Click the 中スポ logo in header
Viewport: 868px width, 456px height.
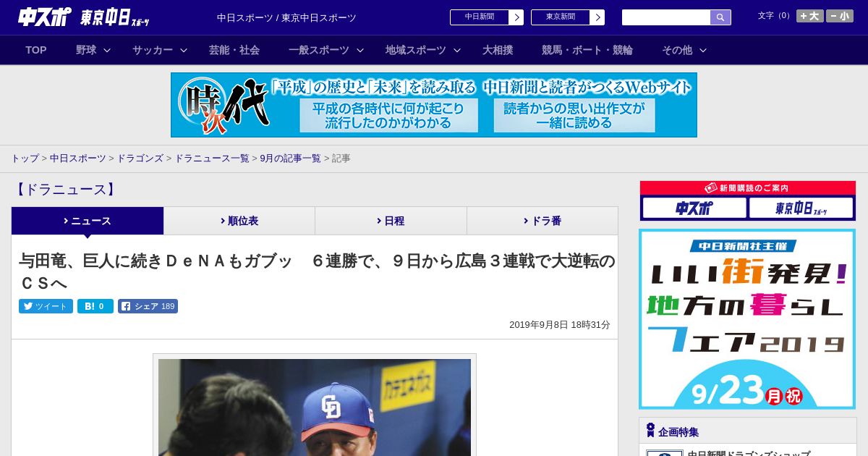tap(44, 17)
